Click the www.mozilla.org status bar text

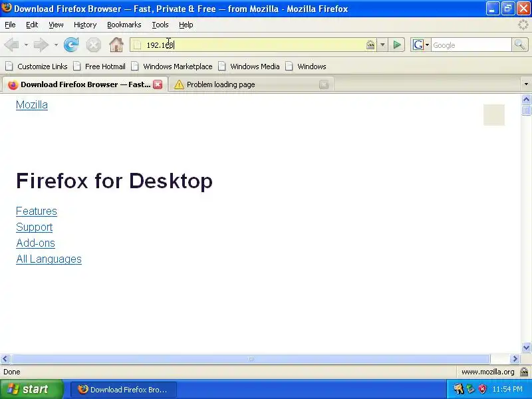click(487, 372)
